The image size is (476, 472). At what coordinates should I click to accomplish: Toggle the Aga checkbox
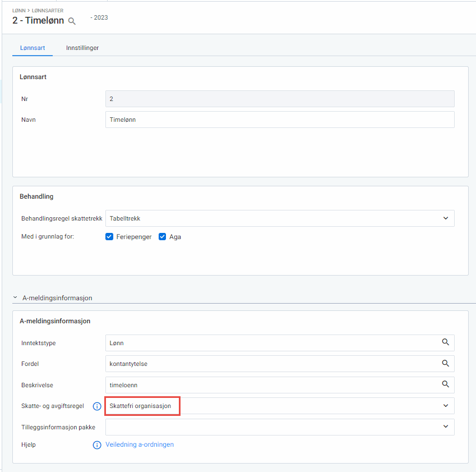[x=163, y=237]
